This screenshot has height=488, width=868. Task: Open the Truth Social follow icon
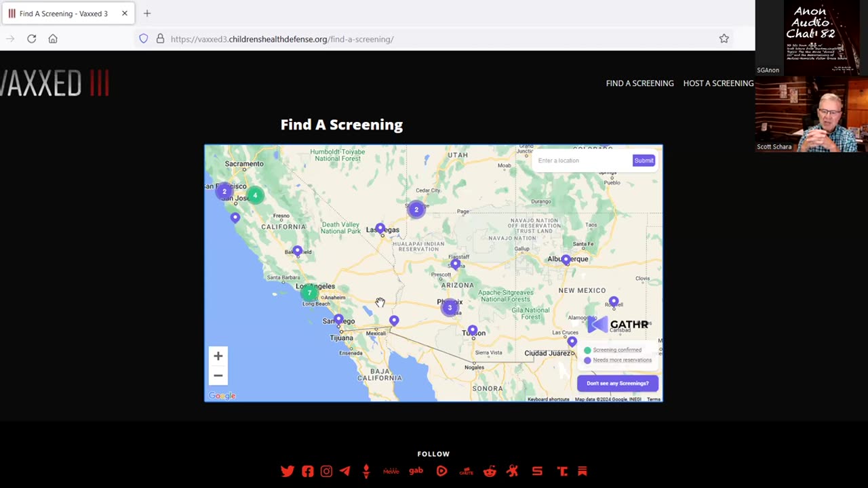tap(562, 471)
